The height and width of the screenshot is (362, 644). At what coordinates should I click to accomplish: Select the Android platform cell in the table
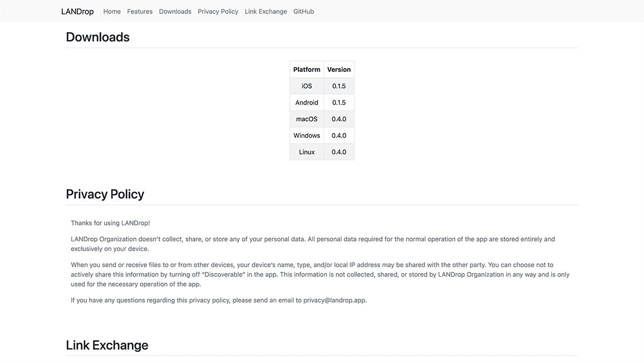click(306, 102)
